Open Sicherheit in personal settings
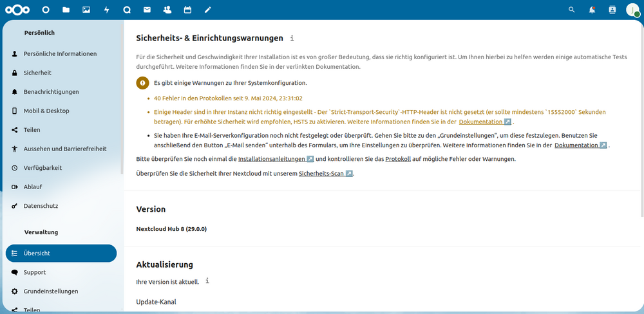Viewport: 644px width, 314px height. coord(61,73)
